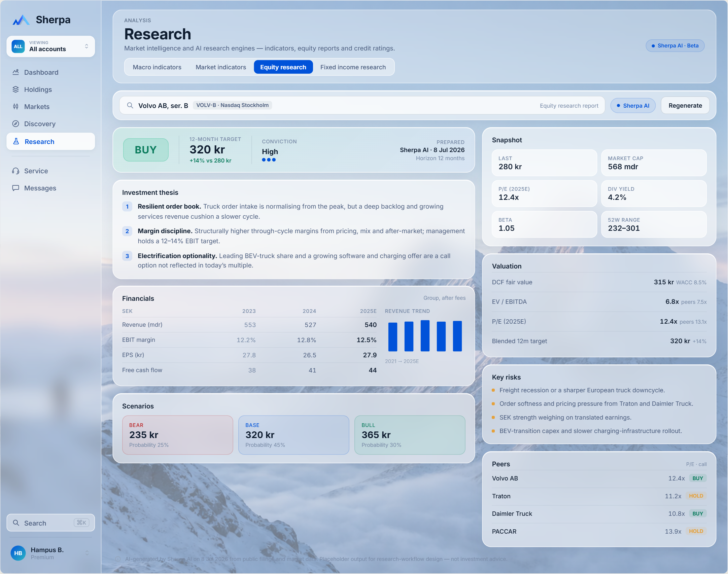Open the All accounts switcher chevron
This screenshot has width=728, height=574.
point(87,46)
